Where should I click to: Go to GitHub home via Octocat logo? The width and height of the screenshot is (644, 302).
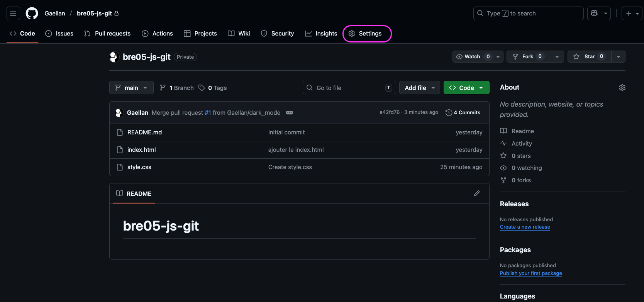point(32,14)
